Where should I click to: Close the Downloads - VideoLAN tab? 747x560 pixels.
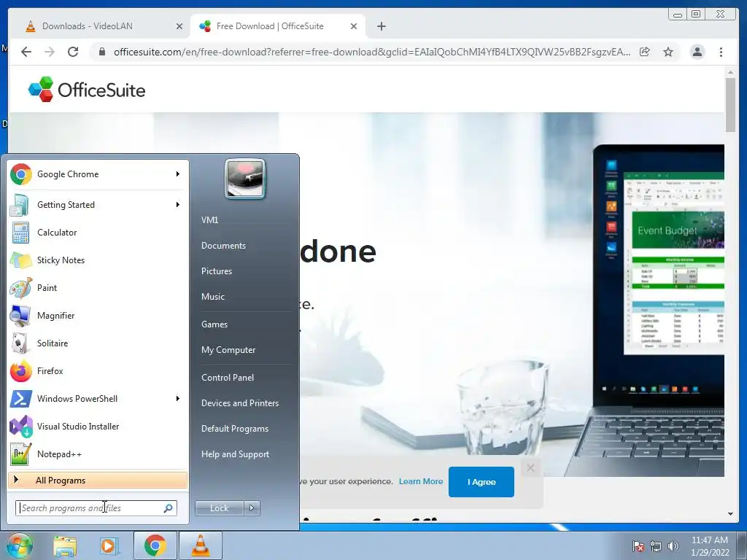pyautogui.click(x=179, y=26)
